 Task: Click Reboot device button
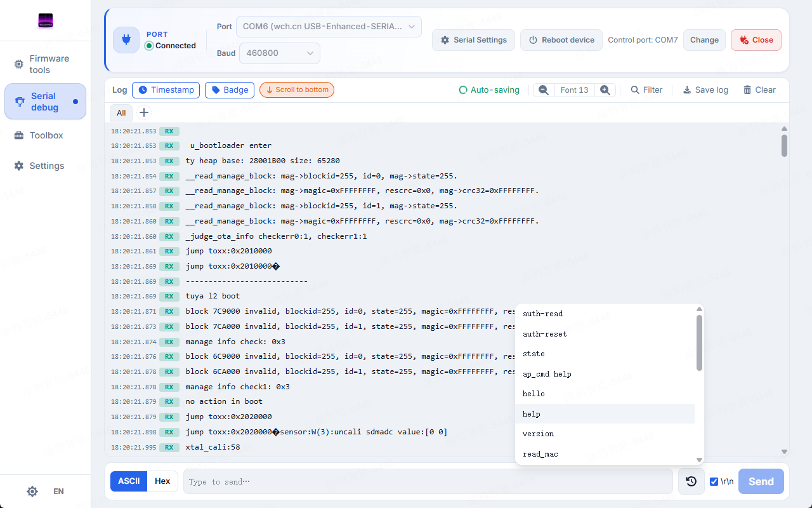pyautogui.click(x=561, y=40)
